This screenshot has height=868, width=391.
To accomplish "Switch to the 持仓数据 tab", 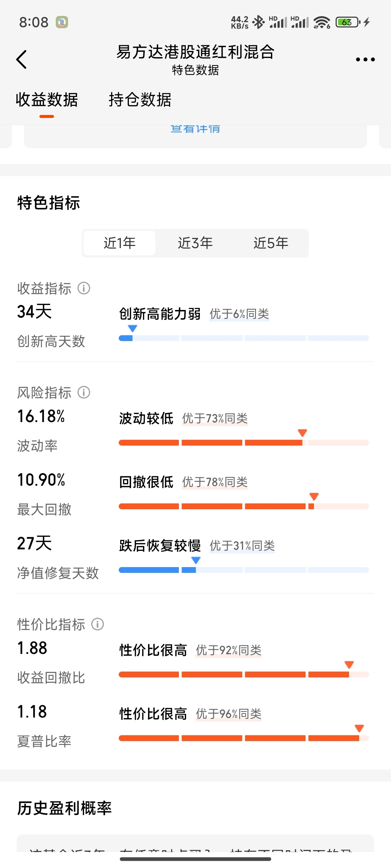I will tap(140, 100).
